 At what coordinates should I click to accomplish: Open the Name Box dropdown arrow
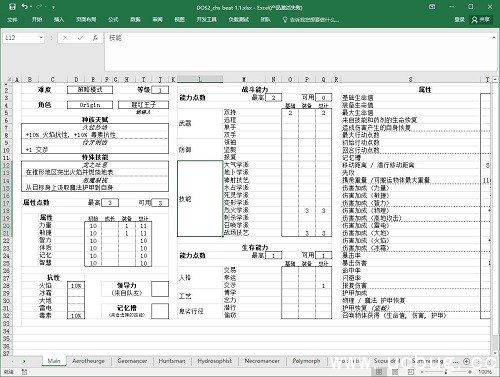[41, 38]
